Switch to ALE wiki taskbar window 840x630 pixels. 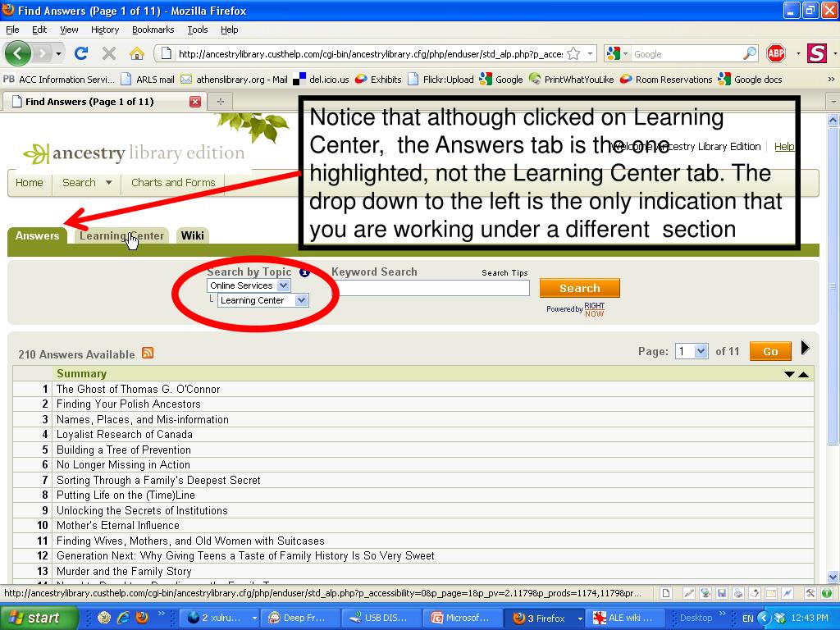(625, 618)
